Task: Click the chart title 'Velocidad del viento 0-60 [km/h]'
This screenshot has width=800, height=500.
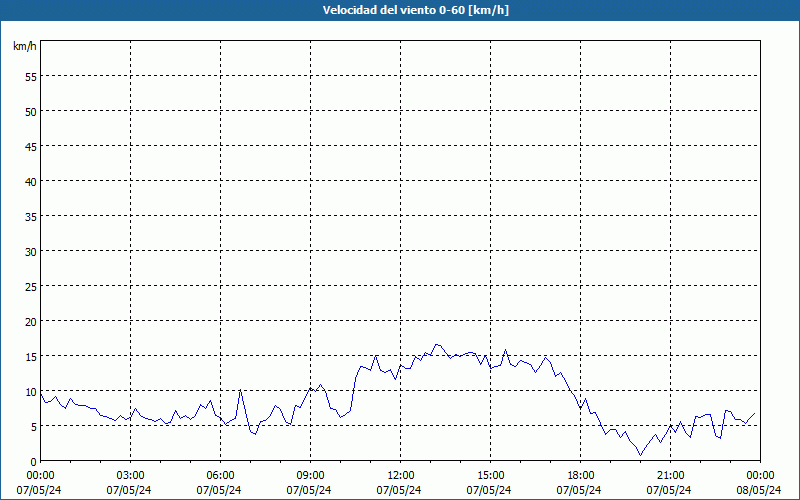Action: [x=415, y=10]
